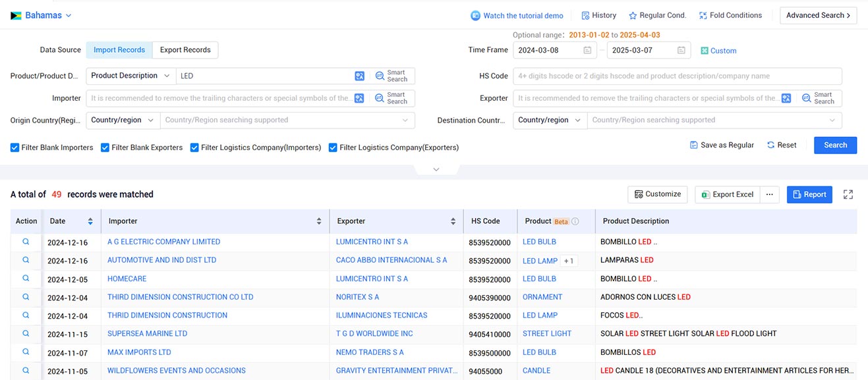This screenshot has height=380, width=868.
Task: Click the Custom time frame option
Action: pyautogui.click(x=718, y=51)
